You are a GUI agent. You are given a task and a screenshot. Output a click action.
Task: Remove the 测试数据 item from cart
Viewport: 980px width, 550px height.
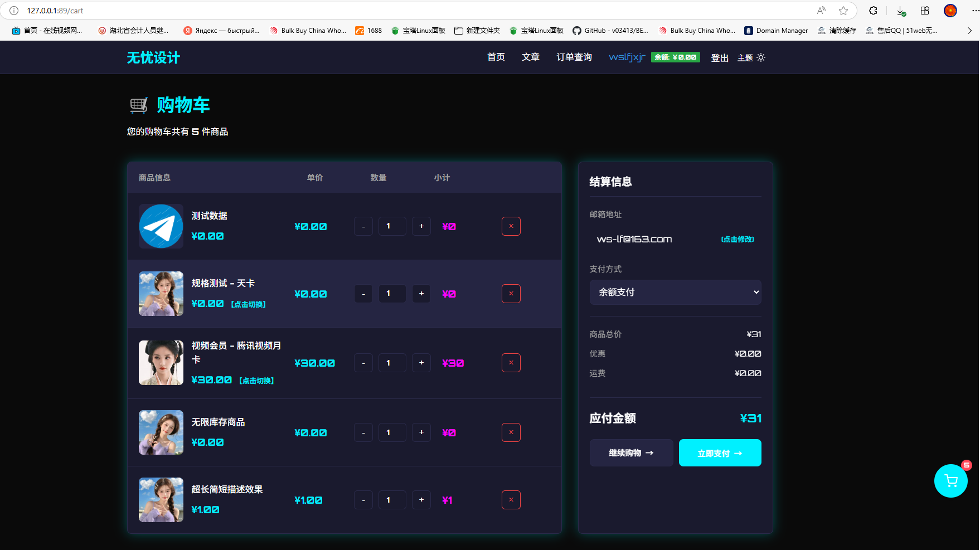(511, 226)
